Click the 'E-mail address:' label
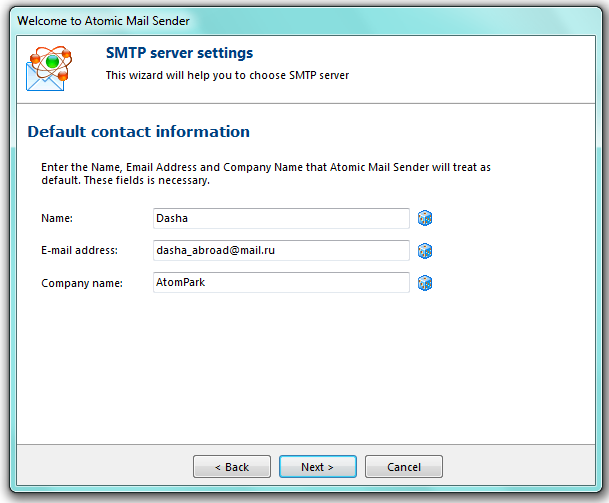 [80, 250]
